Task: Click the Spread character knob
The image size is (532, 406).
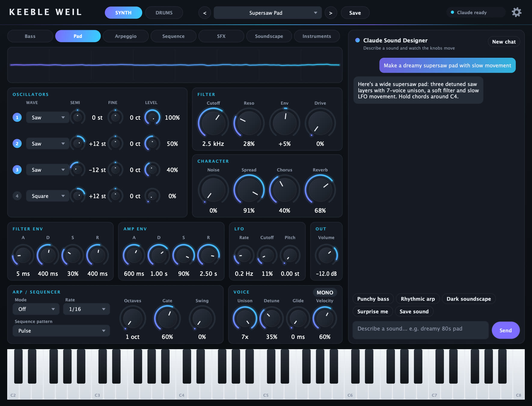Action: pos(249,190)
